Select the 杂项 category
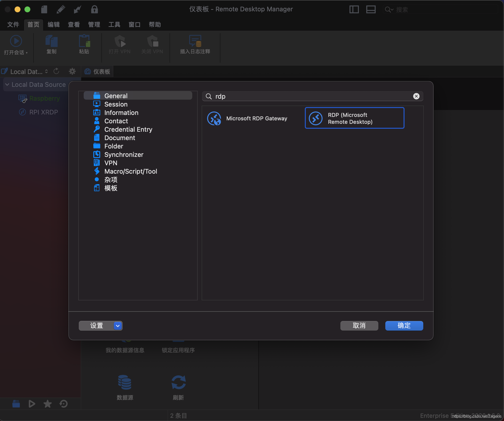The width and height of the screenshot is (504, 421). (x=138, y=180)
